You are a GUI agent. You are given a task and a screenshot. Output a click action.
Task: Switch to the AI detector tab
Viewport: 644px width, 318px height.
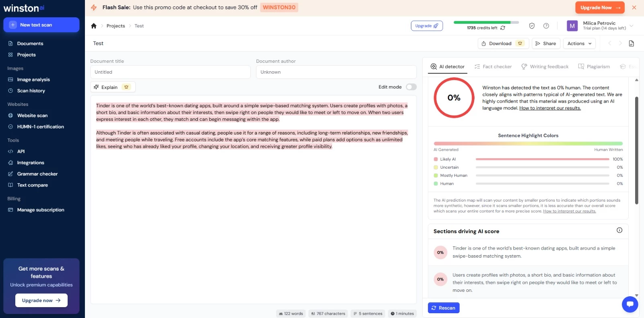pyautogui.click(x=448, y=66)
